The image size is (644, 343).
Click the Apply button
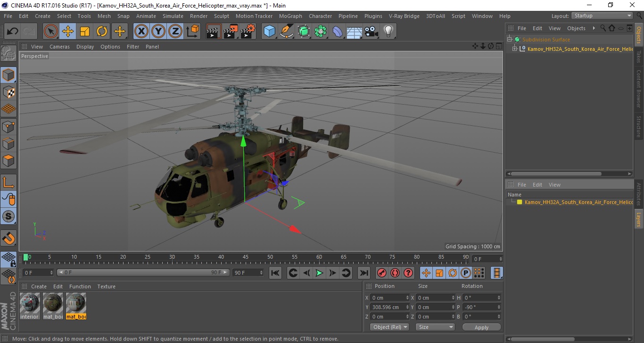pos(481,327)
